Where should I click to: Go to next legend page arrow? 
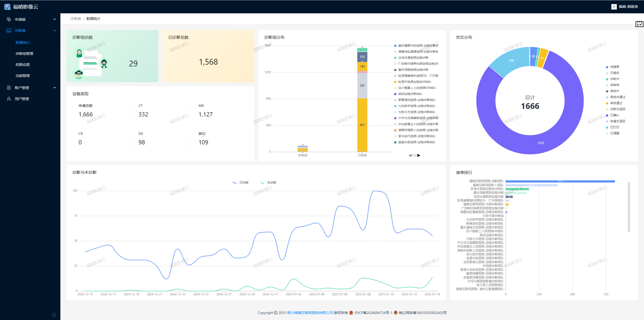pos(419,155)
